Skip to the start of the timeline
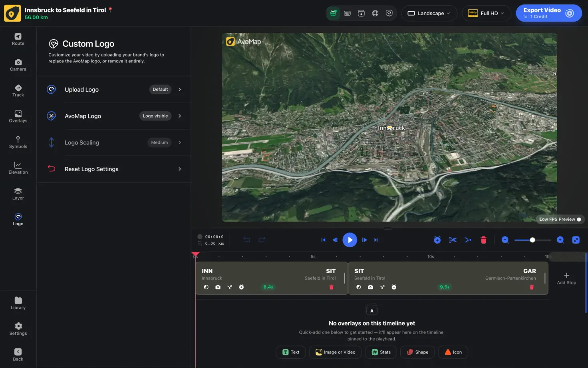588x368 pixels. [323, 240]
